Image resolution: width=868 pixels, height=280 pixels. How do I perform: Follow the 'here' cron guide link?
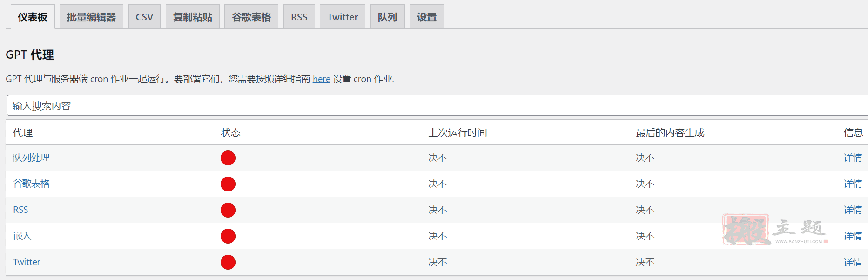click(x=322, y=79)
